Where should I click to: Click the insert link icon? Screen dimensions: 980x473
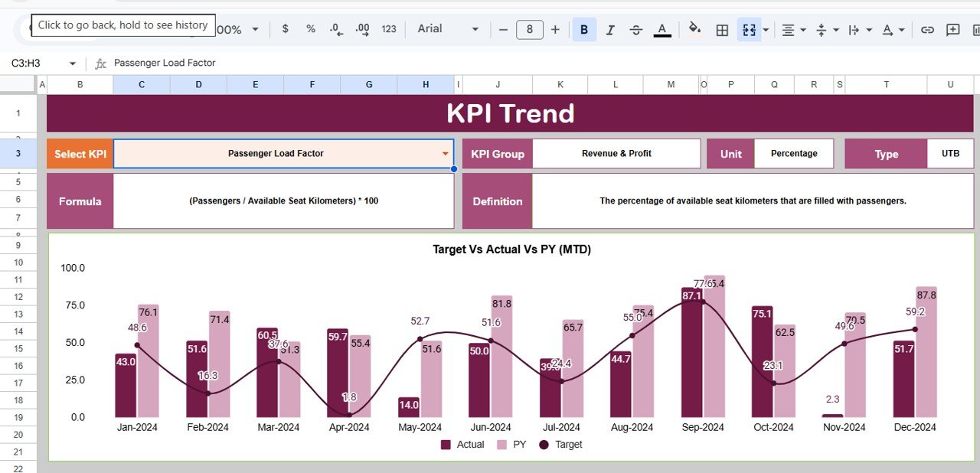point(927,30)
